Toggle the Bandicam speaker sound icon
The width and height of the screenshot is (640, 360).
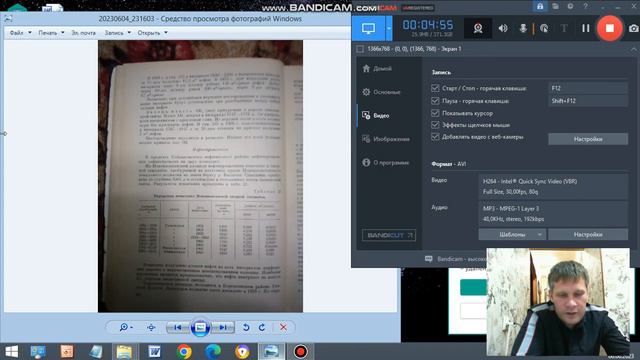(503, 28)
